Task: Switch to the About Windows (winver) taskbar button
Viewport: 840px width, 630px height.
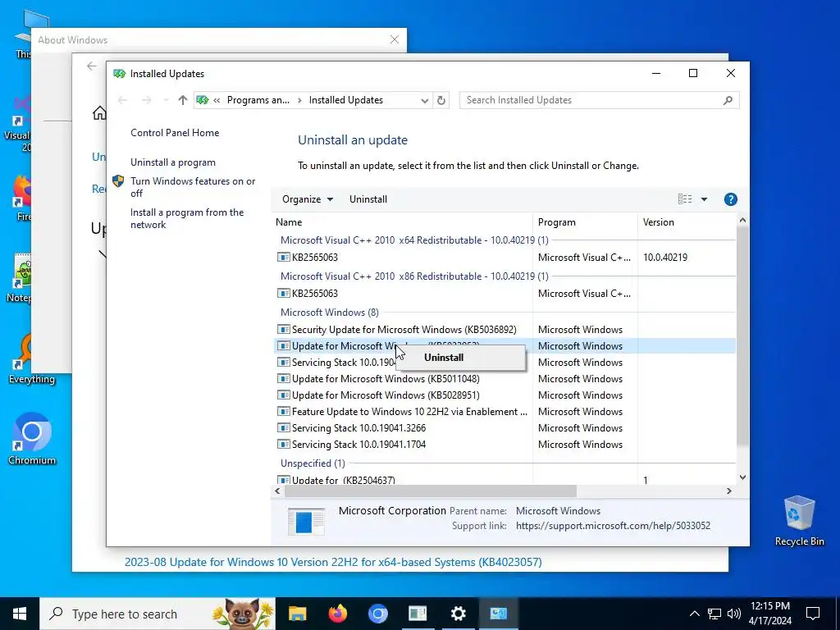Action: tap(418, 614)
